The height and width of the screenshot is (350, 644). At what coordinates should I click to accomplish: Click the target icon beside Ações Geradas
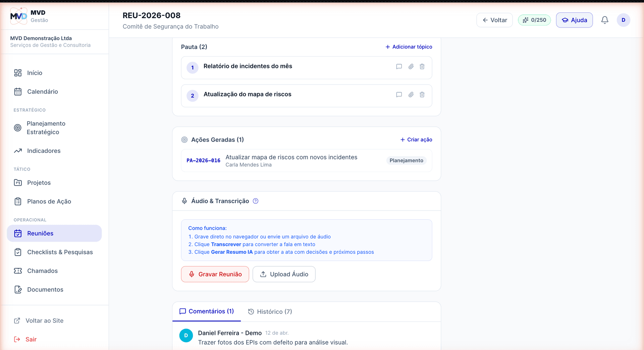pyautogui.click(x=184, y=140)
